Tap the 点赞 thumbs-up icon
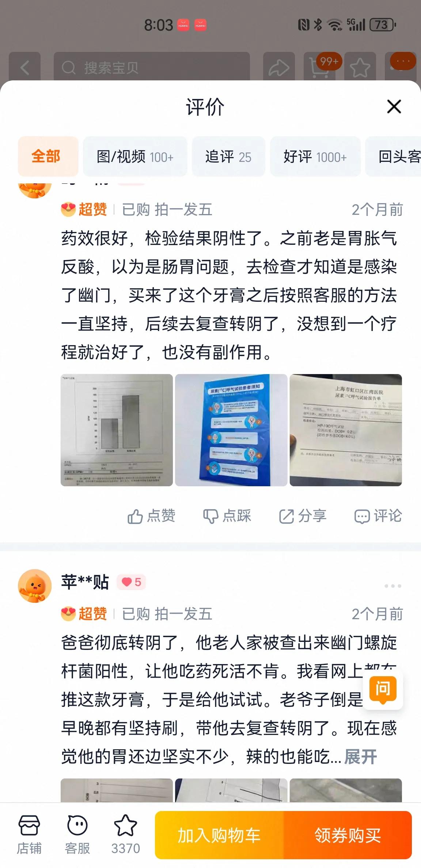This screenshot has width=421, height=868. [x=135, y=517]
